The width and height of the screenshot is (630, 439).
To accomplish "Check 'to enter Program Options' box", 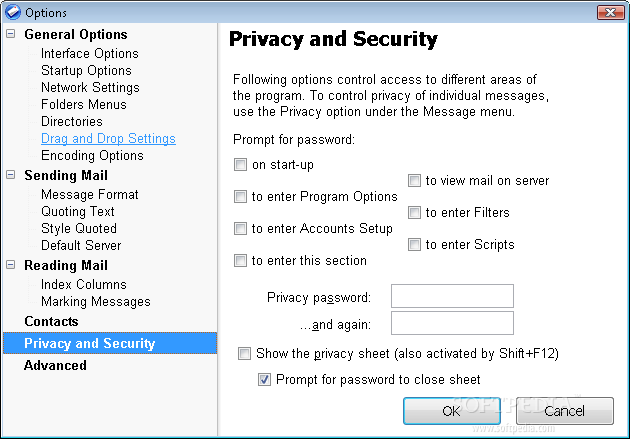I will pos(240,197).
